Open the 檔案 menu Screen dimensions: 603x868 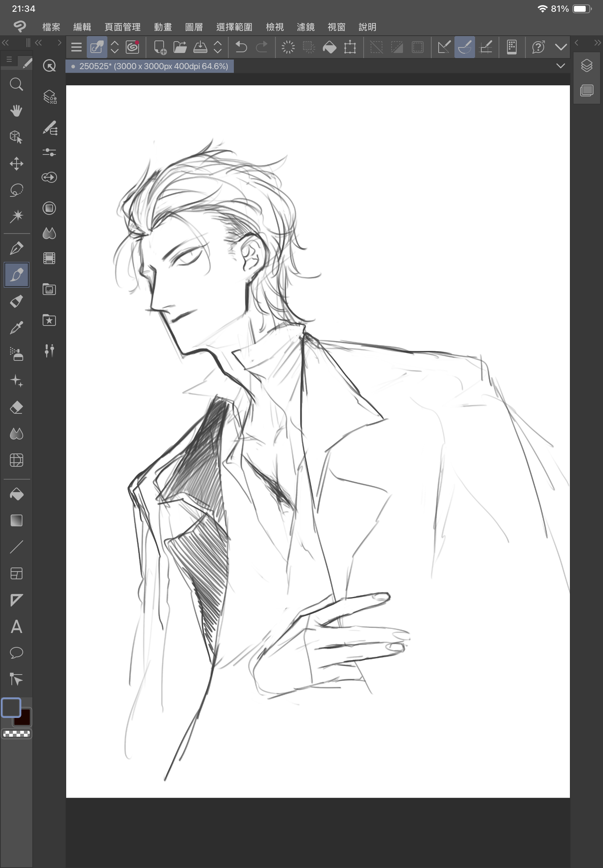coord(51,27)
